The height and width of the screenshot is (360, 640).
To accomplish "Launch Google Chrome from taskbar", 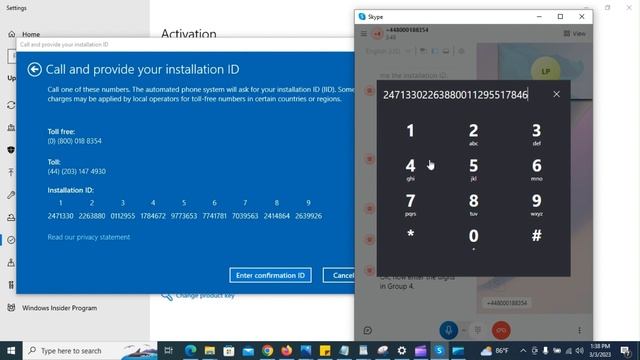I will [x=267, y=351].
